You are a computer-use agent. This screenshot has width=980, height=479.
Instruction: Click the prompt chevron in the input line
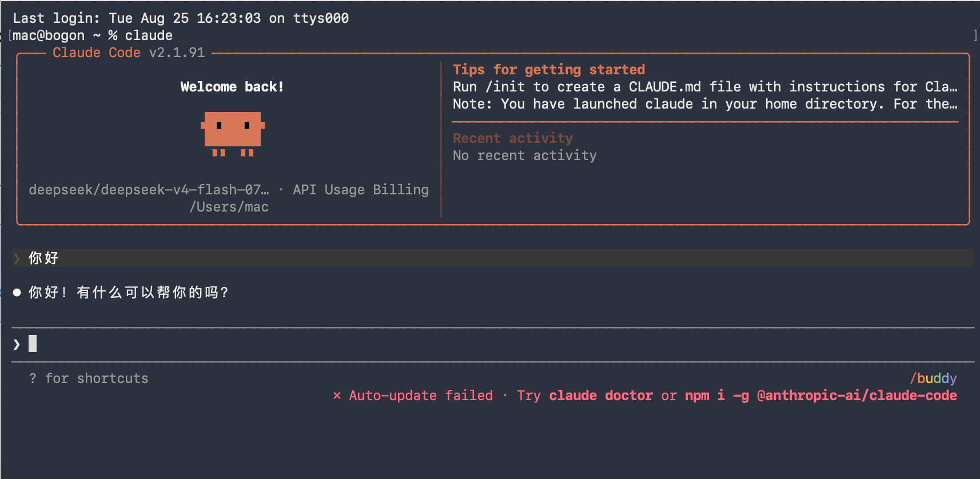click(x=17, y=344)
